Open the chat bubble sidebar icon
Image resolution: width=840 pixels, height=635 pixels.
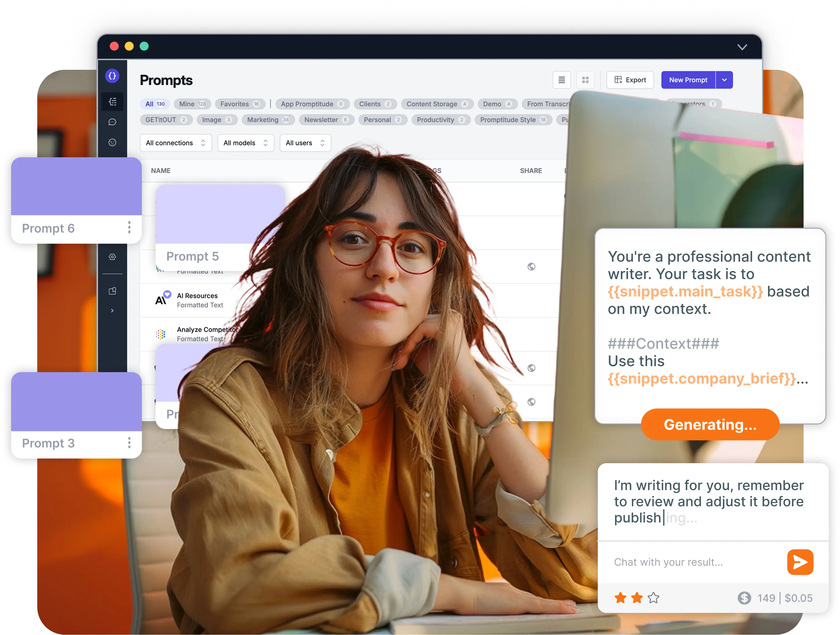pyautogui.click(x=112, y=122)
